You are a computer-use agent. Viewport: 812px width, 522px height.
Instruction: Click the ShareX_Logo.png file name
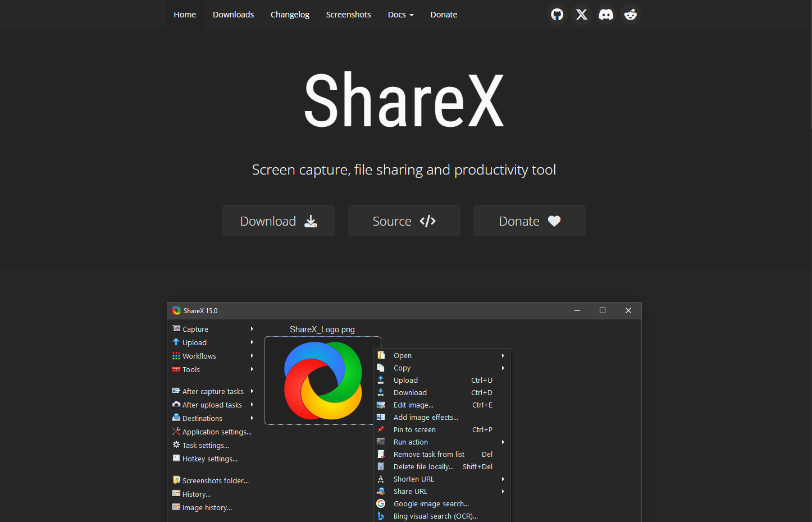322,329
